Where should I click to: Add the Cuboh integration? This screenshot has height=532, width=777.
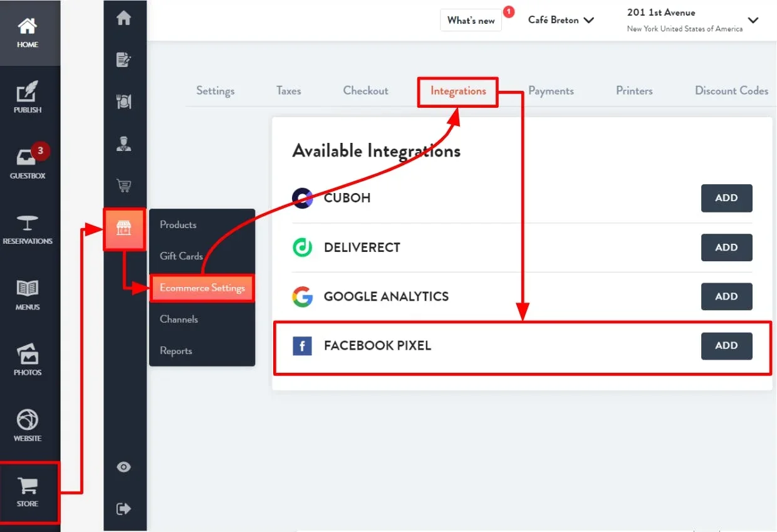[727, 198]
